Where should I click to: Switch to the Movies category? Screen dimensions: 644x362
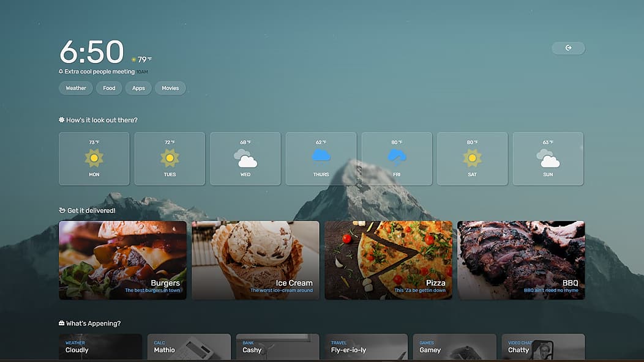point(170,87)
